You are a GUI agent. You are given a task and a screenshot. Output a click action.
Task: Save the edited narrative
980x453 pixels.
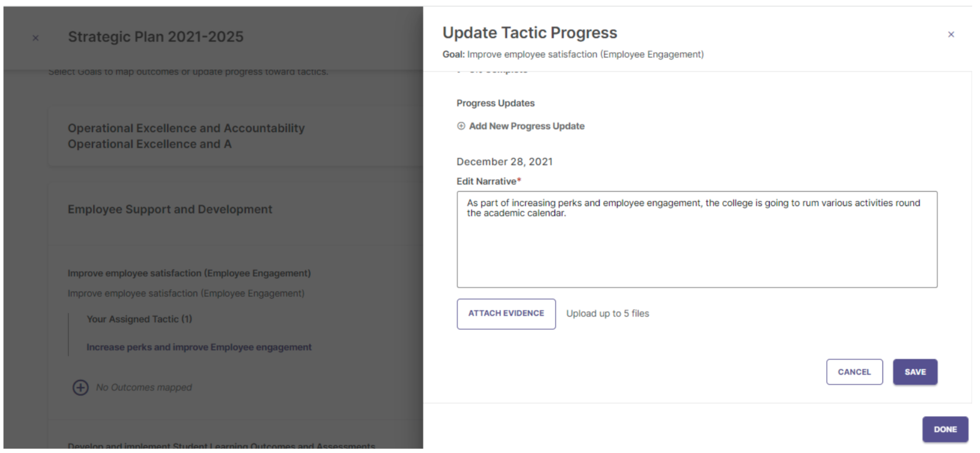[915, 372]
